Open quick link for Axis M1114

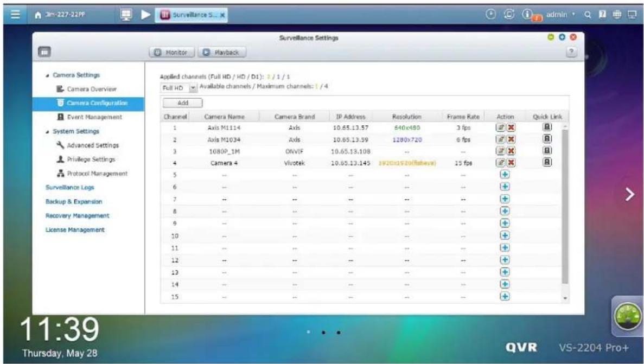(x=547, y=126)
